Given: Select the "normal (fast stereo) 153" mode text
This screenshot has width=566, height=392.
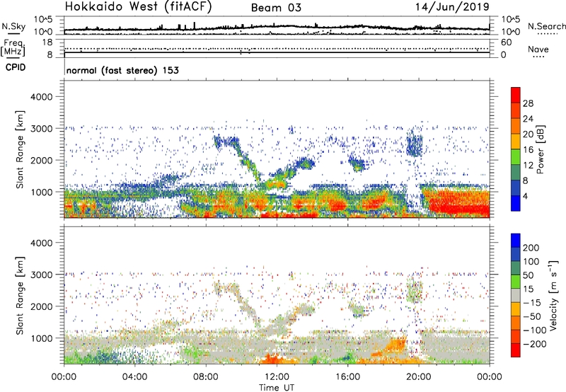Looking at the screenshot, I should pos(122,70).
